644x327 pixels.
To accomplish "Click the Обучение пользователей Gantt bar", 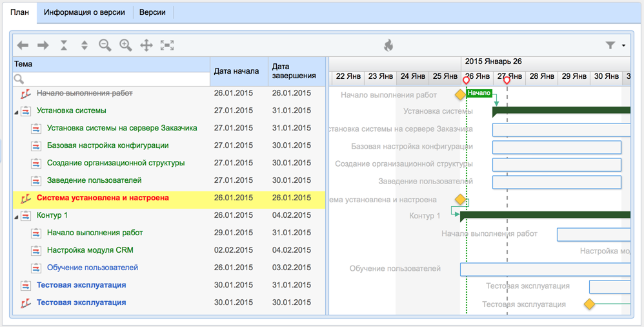I will pyautogui.click(x=545, y=269).
